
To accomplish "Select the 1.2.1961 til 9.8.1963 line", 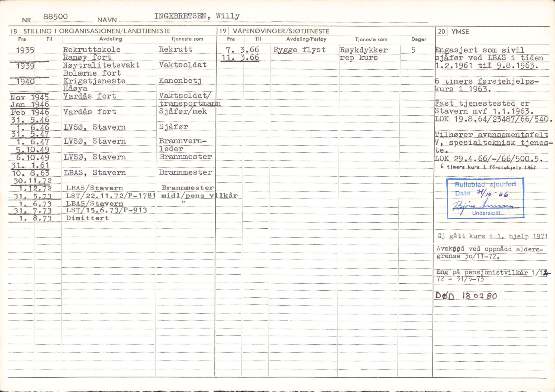I will 486,66.
